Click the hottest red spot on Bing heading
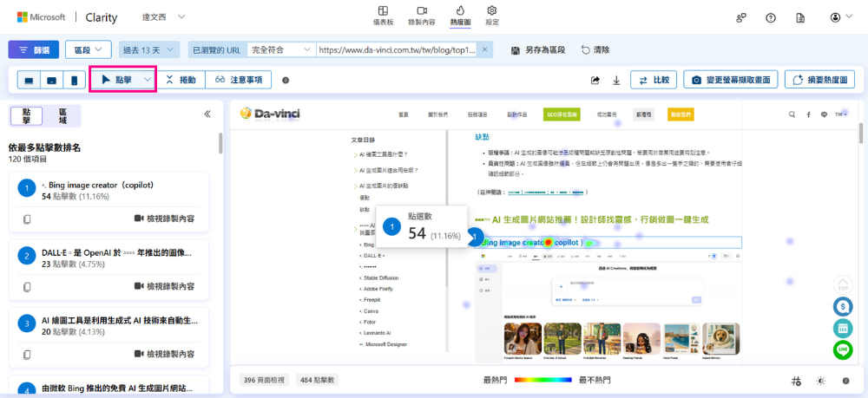 tap(548, 242)
